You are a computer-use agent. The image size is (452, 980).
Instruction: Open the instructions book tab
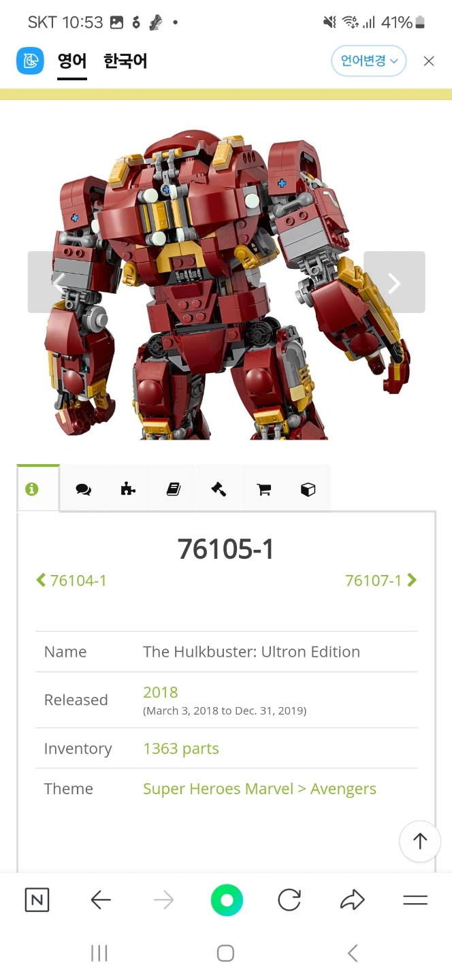click(x=174, y=489)
